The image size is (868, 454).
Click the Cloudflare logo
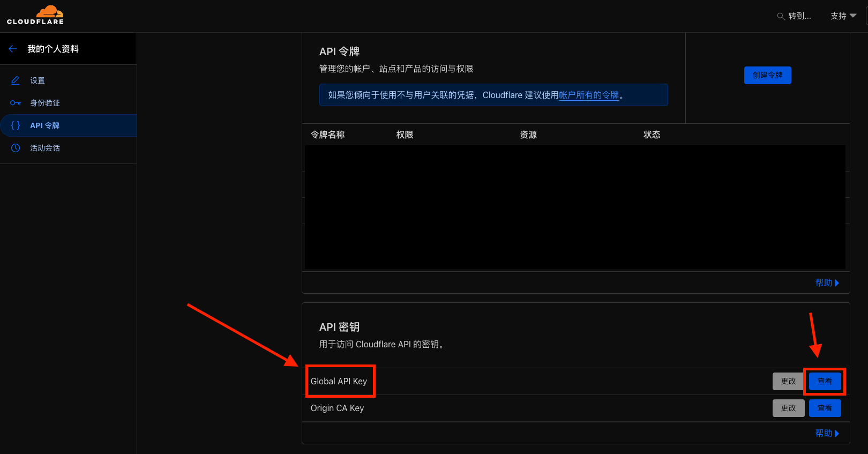(x=35, y=15)
